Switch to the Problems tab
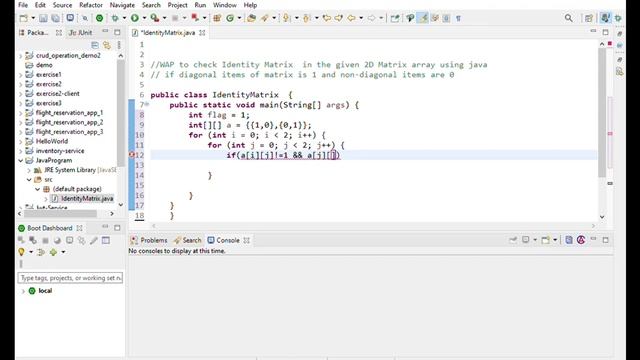The width and height of the screenshot is (640, 360). coord(149,240)
